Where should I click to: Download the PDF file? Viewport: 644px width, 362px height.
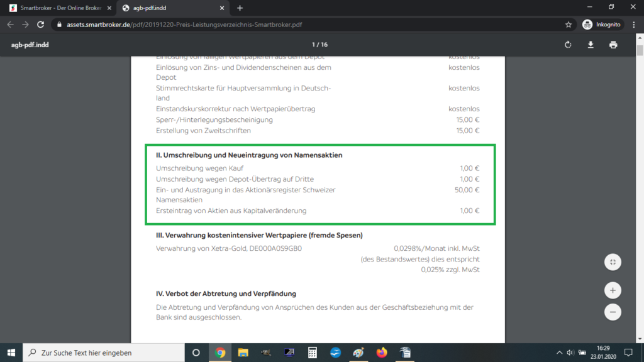(591, 45)
